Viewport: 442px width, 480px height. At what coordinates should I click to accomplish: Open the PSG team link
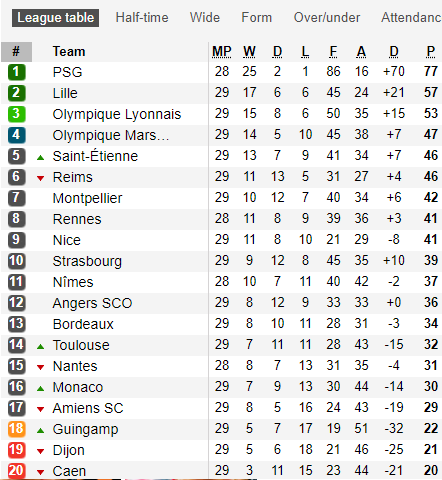67,72
